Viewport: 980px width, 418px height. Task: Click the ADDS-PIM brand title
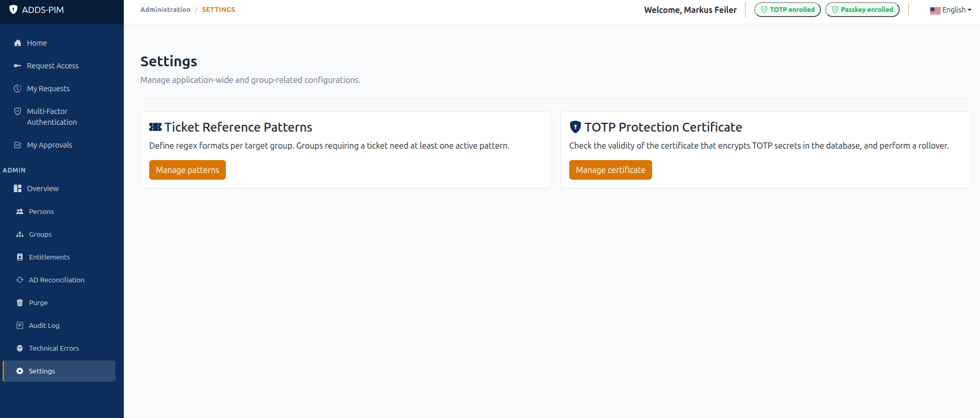coord(43,10)
